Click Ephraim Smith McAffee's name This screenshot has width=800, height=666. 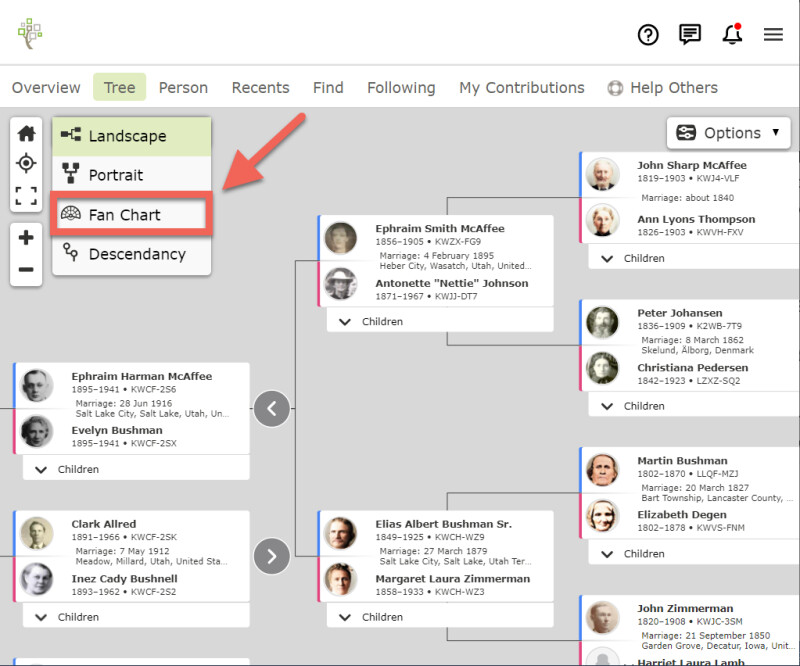[439, 229]
